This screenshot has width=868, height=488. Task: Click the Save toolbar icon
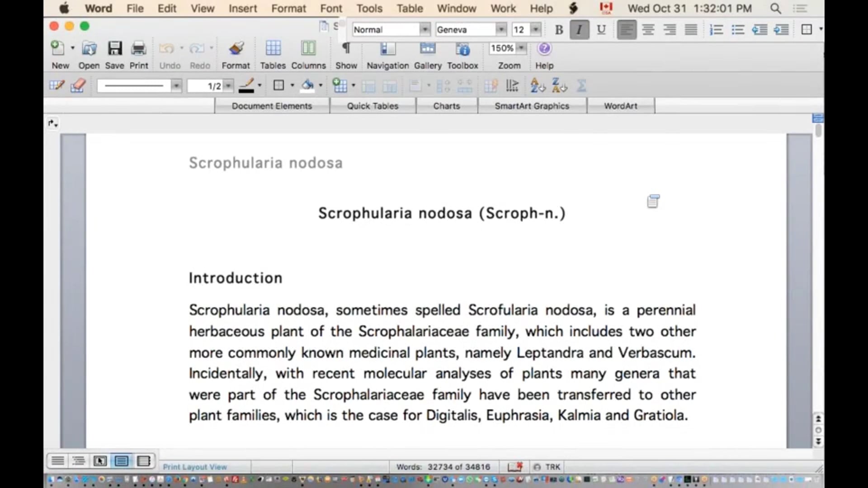[114, 49]
